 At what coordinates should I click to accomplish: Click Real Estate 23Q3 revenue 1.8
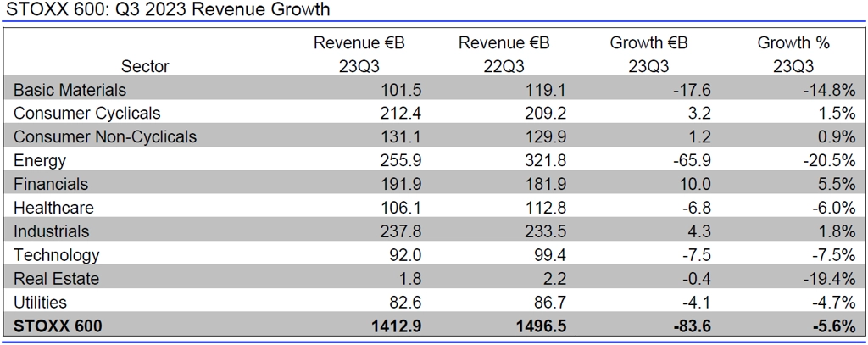tap(409, 278)
